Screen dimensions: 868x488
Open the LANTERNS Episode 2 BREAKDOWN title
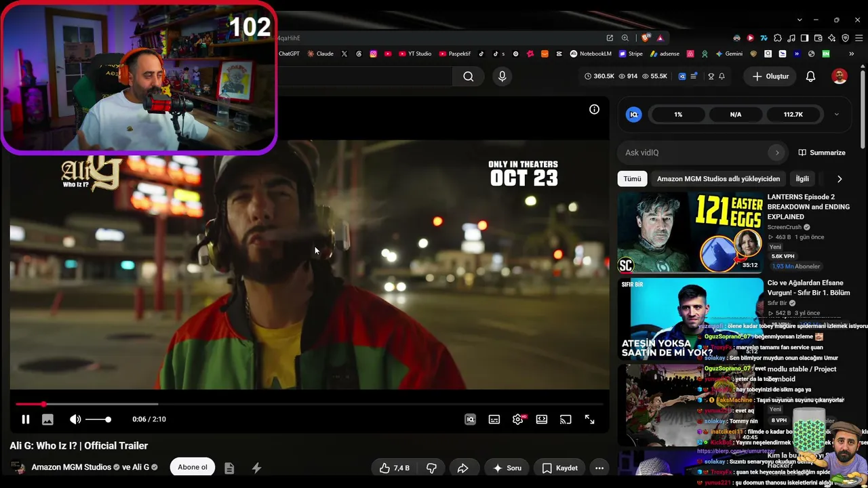(808, 207)
